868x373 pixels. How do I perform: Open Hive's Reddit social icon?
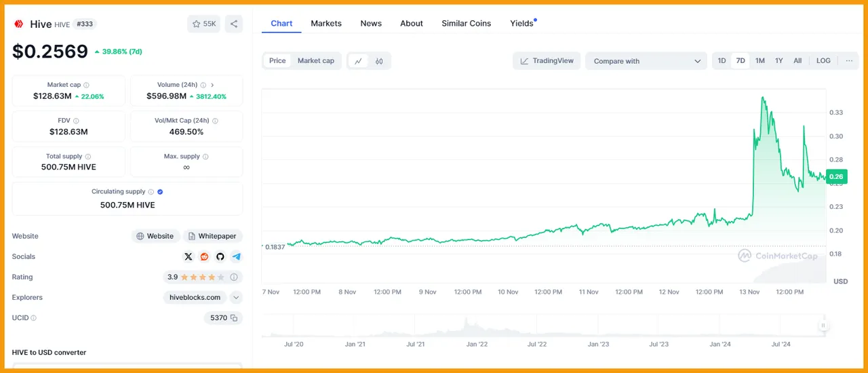click(x=205, y=256)
